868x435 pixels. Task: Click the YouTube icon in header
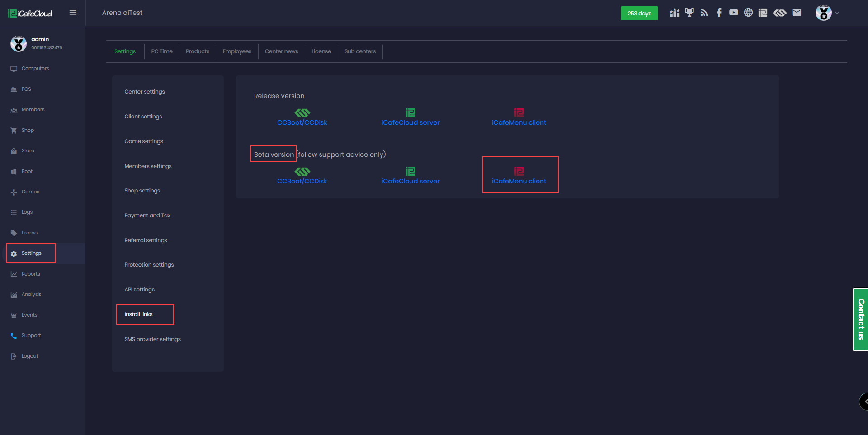733,13
